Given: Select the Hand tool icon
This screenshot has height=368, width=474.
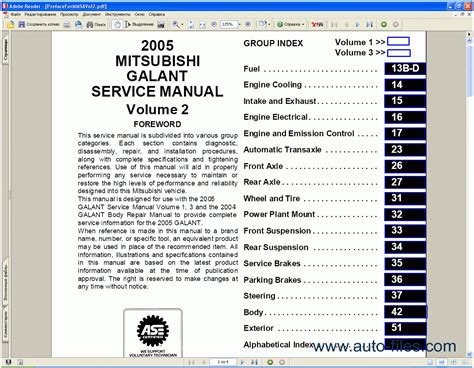Looking at the screenshot, I should click(117, 24).
